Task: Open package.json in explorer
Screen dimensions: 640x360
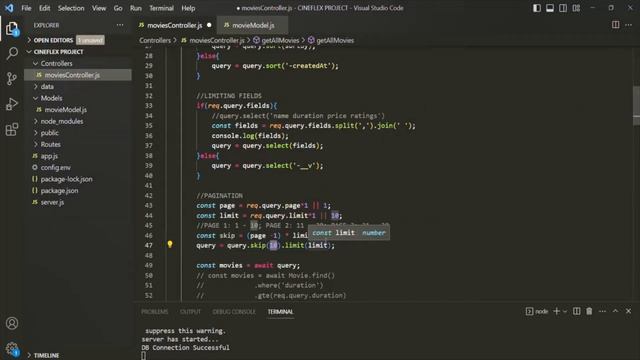Action: [x=59, y=191]
